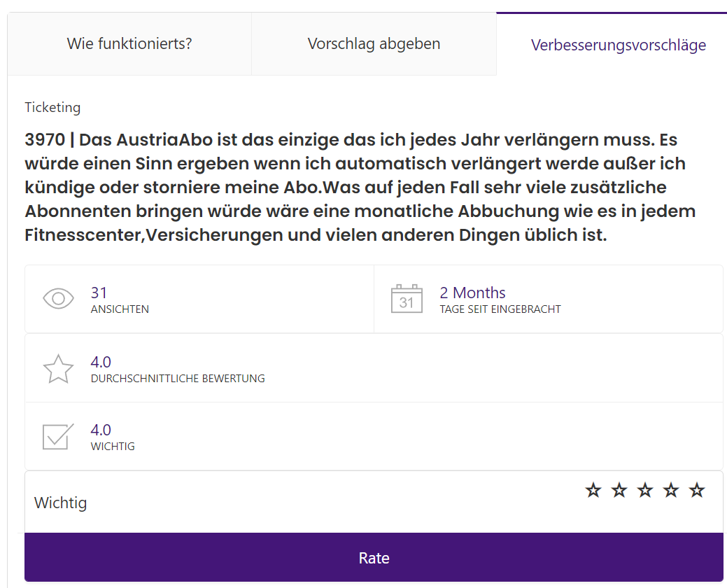Screen dimensions: 727x588
Task: Click the checkmark box icon beside Wichtig
Action: point(58,437)
